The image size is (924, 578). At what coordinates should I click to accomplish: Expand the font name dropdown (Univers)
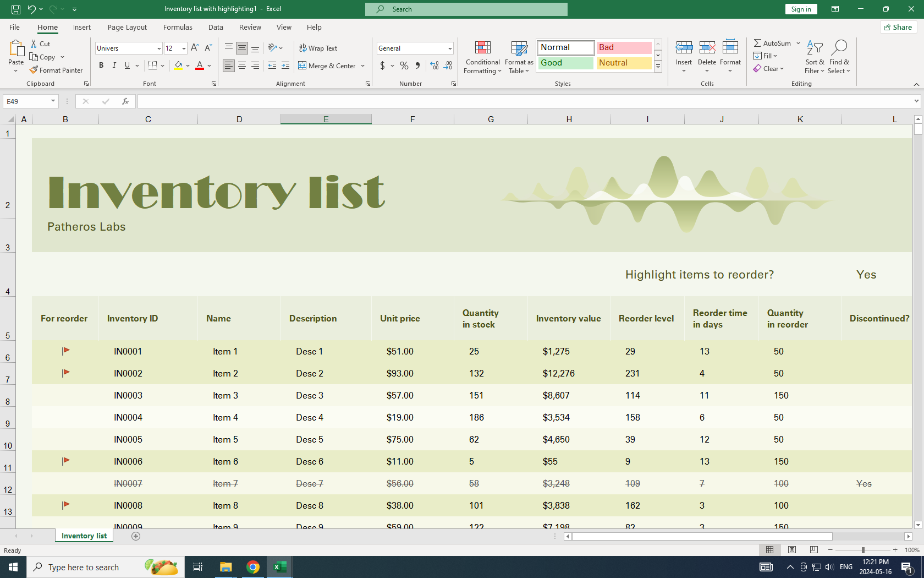click(159, 48)
